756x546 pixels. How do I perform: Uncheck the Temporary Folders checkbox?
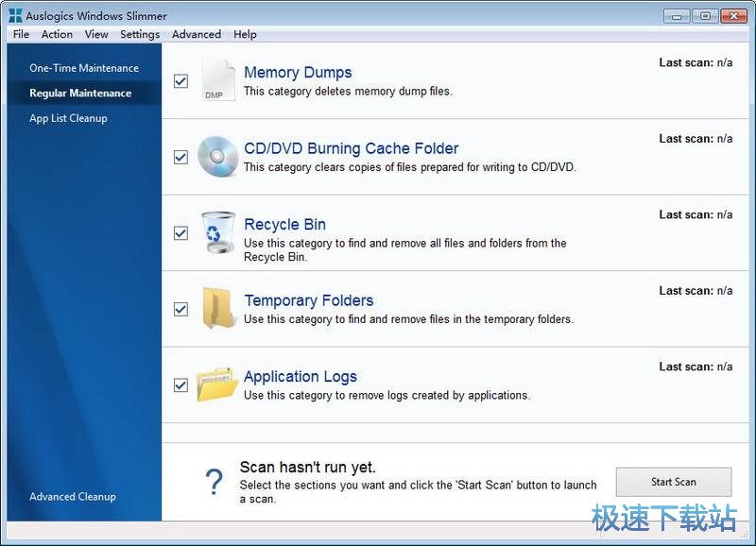(180, 310)
